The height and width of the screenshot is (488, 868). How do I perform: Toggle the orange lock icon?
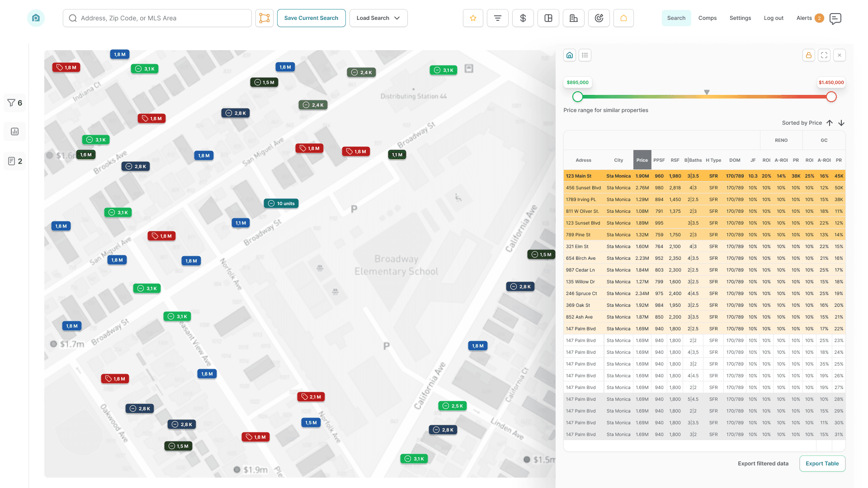tap(809, 55)
